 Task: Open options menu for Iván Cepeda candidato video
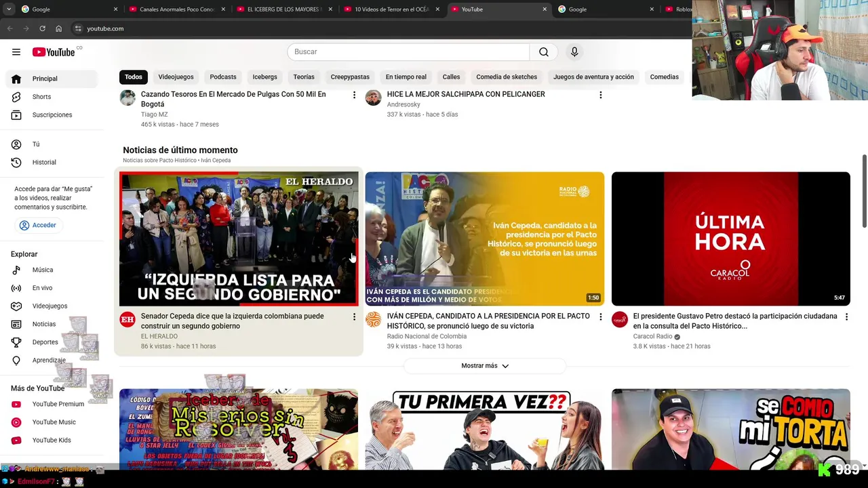(600, 317)
